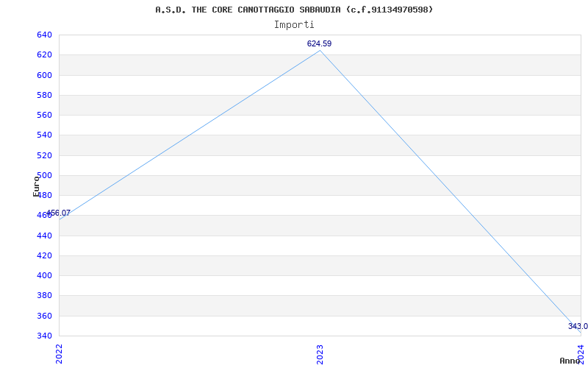Click the 'Anno' x-axis title
Viewport: 588px width, 368px height.
[570, 361]
